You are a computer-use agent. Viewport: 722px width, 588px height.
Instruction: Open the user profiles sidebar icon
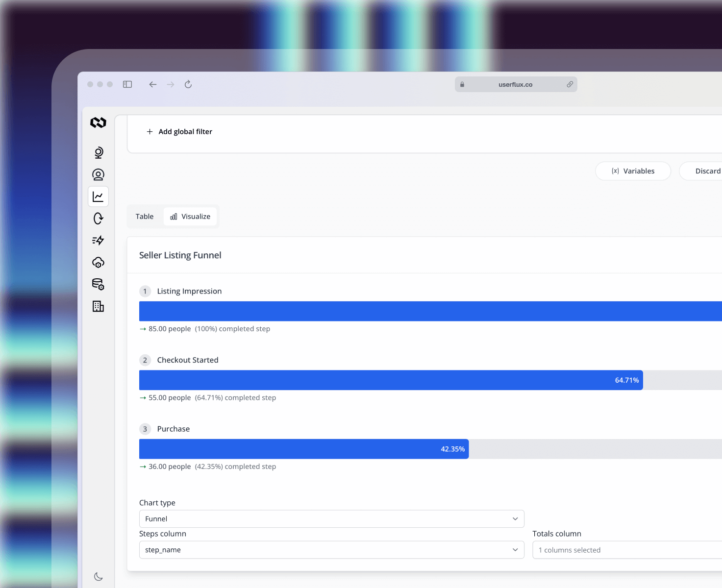(98, 174)
